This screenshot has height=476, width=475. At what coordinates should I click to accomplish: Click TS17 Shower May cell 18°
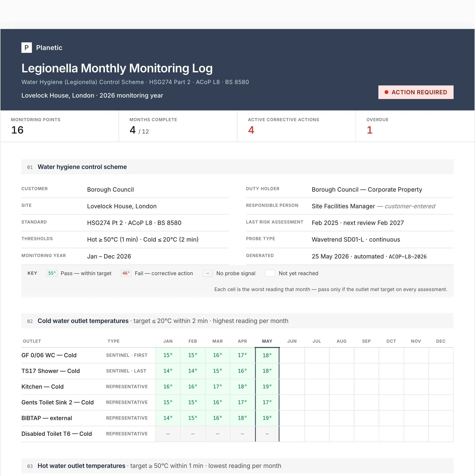click(267, 371)
